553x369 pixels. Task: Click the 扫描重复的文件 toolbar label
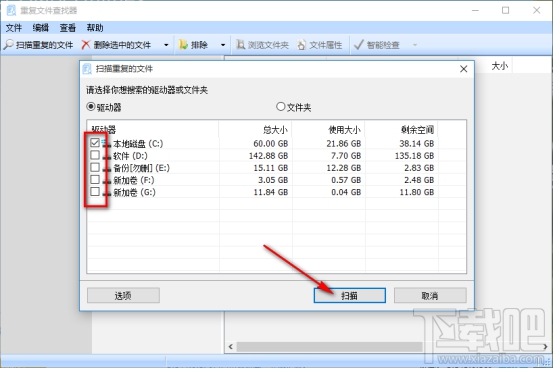tap(44, 45)
